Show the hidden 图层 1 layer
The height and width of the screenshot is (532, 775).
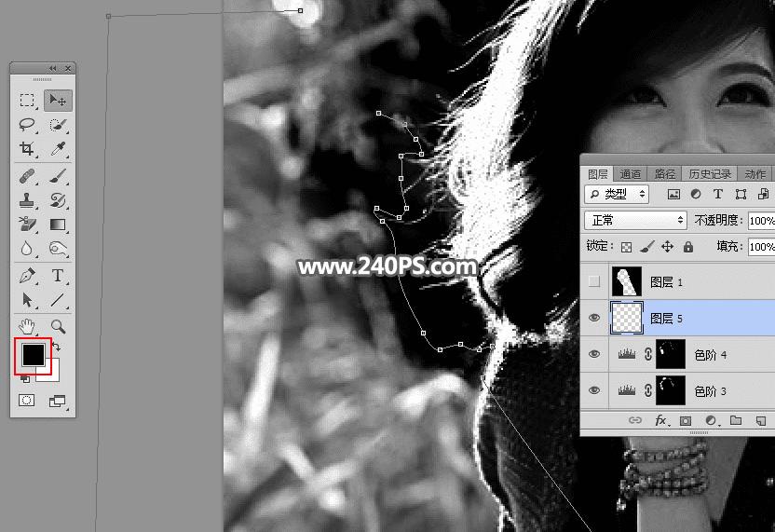(594, 281)
